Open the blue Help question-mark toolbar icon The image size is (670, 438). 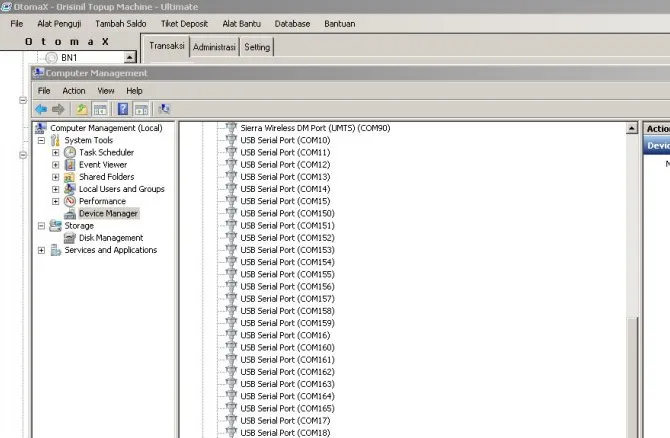pos(123,109)
